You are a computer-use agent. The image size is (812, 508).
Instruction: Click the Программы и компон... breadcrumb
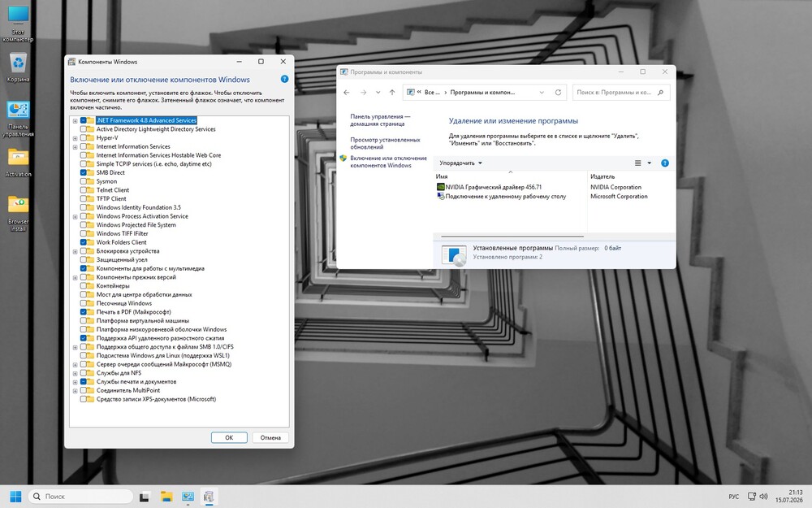482,93
